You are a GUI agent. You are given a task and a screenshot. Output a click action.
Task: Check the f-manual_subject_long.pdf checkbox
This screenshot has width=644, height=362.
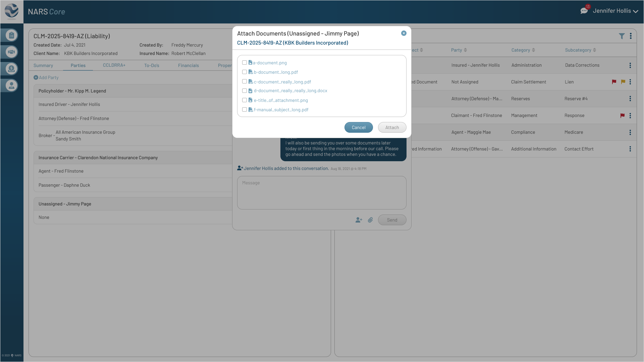pyautogui.click(x=245, y=110)
